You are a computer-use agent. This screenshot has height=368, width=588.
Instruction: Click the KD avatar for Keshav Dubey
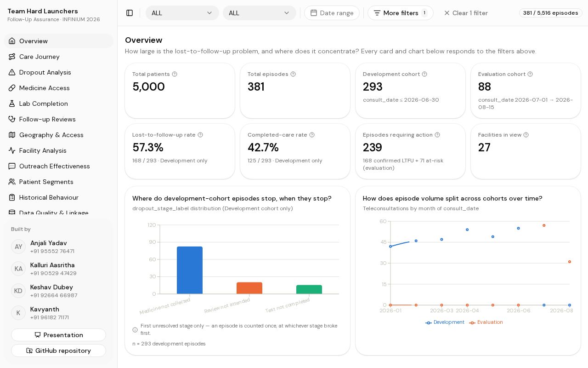click(x=18, y=291)
